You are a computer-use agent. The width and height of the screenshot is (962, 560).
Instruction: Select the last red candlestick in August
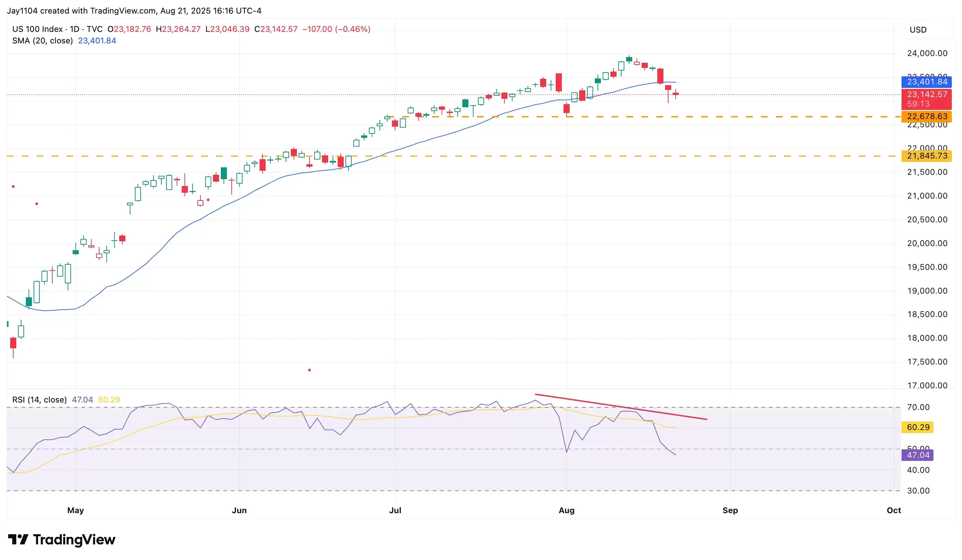pos(676,94)
